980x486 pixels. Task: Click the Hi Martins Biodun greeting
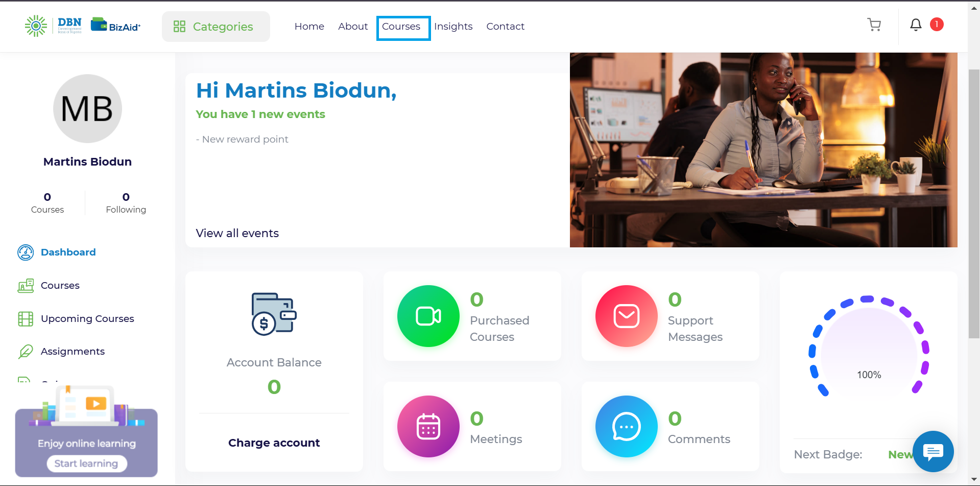[x=296, y=90]
